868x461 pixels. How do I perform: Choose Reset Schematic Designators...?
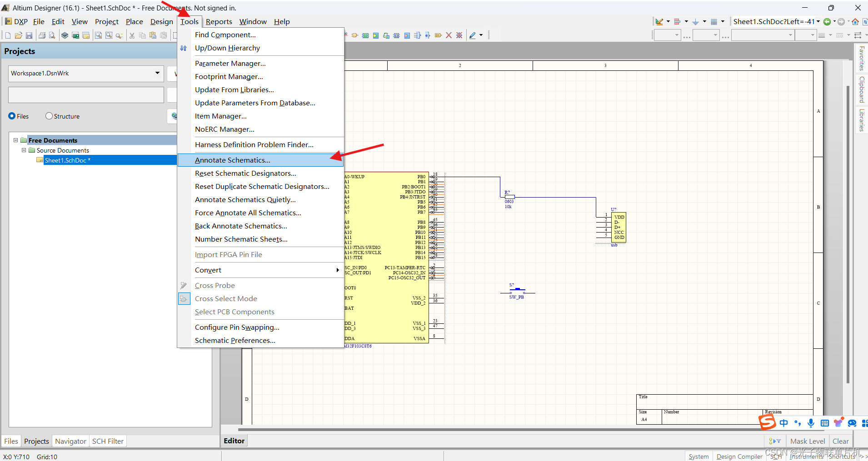260,173
